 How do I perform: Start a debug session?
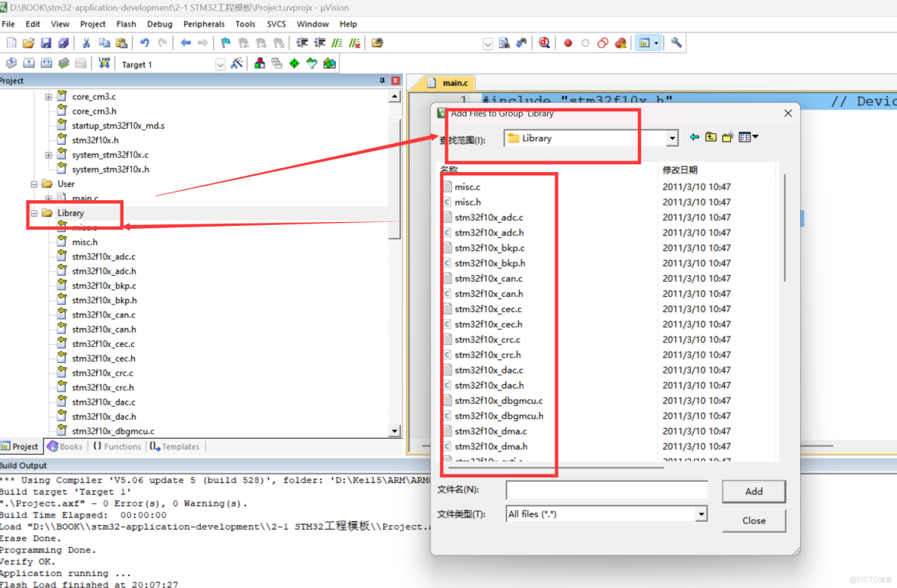click(x=544, y=43)
